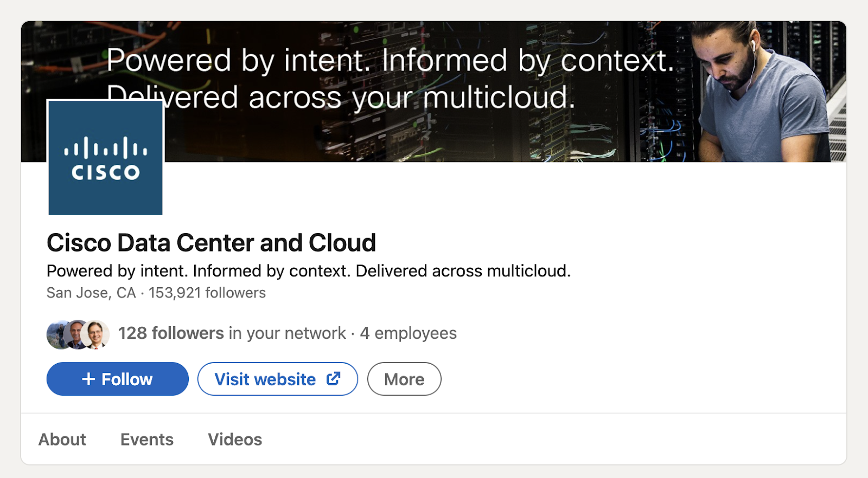Click the Cisco logo thumbnail
868x478 pixels.
pyautogui.click(x=105, y=158)
